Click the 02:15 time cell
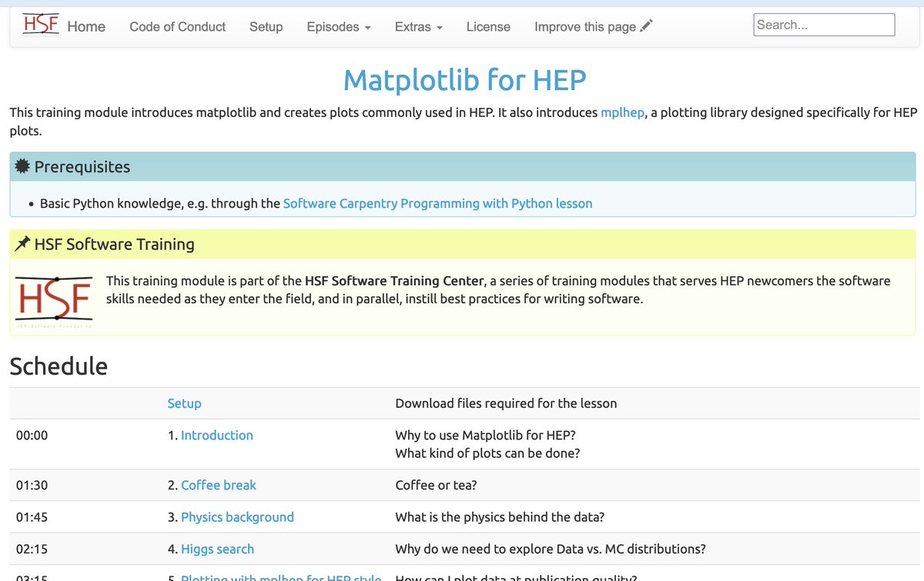The image size is (924, 581). click(32, 549)
